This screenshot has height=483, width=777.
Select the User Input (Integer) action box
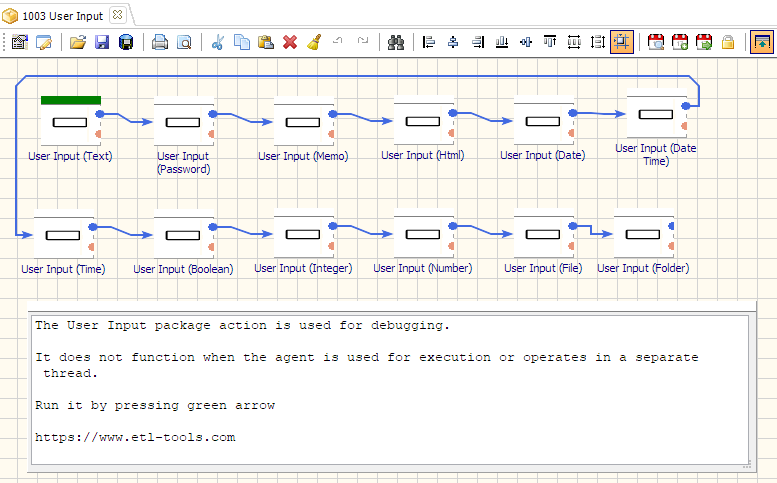pyautogui.click(x=303, y=235)
